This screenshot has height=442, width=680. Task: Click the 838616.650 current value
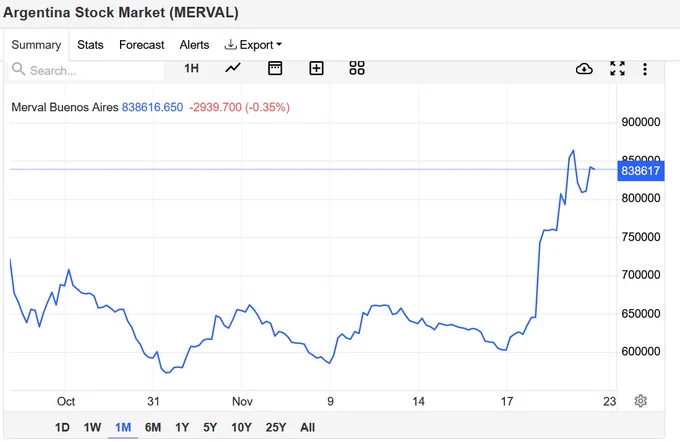(152, 107)
